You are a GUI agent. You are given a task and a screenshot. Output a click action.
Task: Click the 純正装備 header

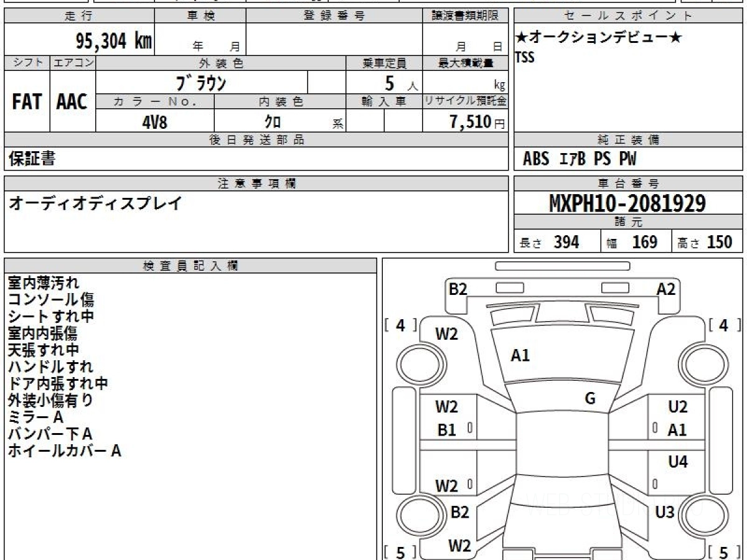(x=629, y=140)
